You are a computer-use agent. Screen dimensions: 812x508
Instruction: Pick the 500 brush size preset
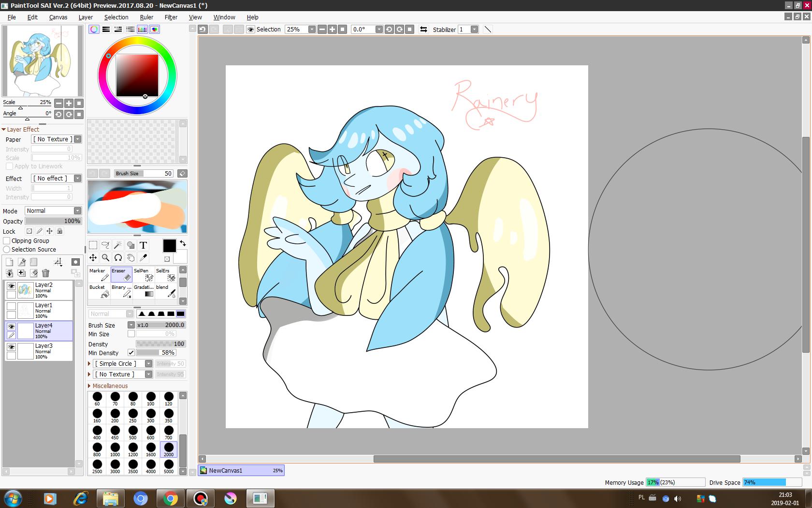pyautogui.click(x=133, y=433)
